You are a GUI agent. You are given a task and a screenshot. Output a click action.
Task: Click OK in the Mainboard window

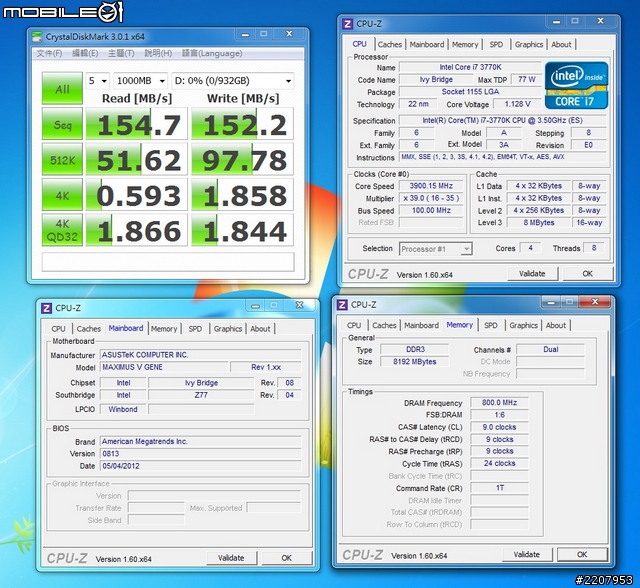coord(287,558)
